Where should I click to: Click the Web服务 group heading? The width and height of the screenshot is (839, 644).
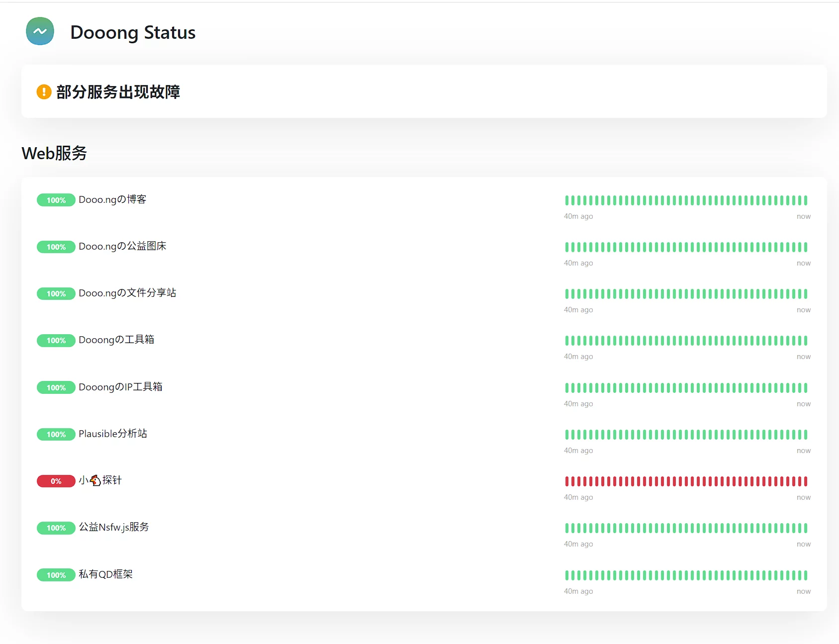point(54,153)
